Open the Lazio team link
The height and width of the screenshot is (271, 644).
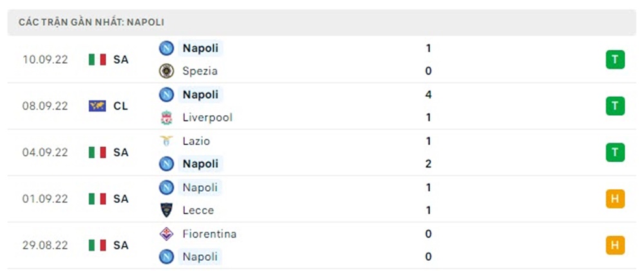pyautogui.click(x=196, y=140)
